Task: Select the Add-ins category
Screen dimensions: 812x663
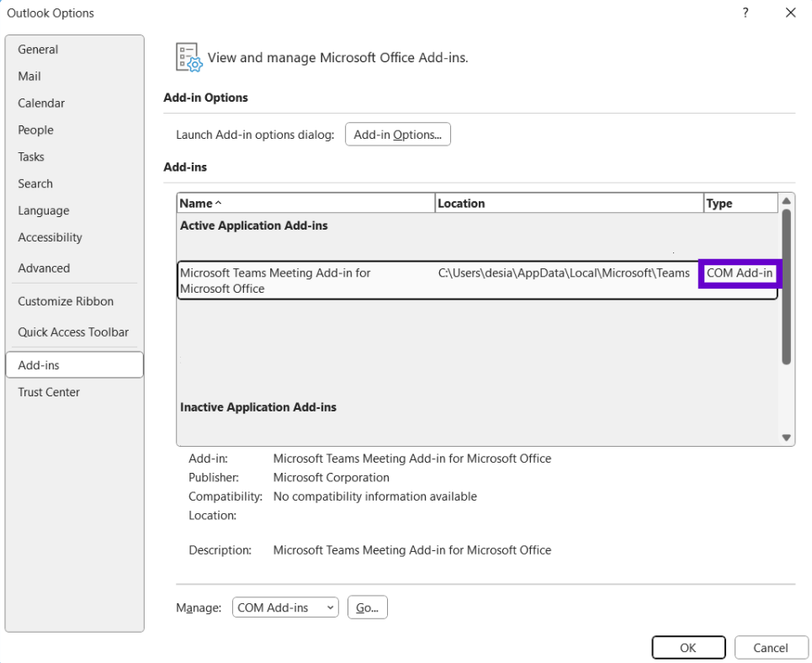Action: [75, 365]
